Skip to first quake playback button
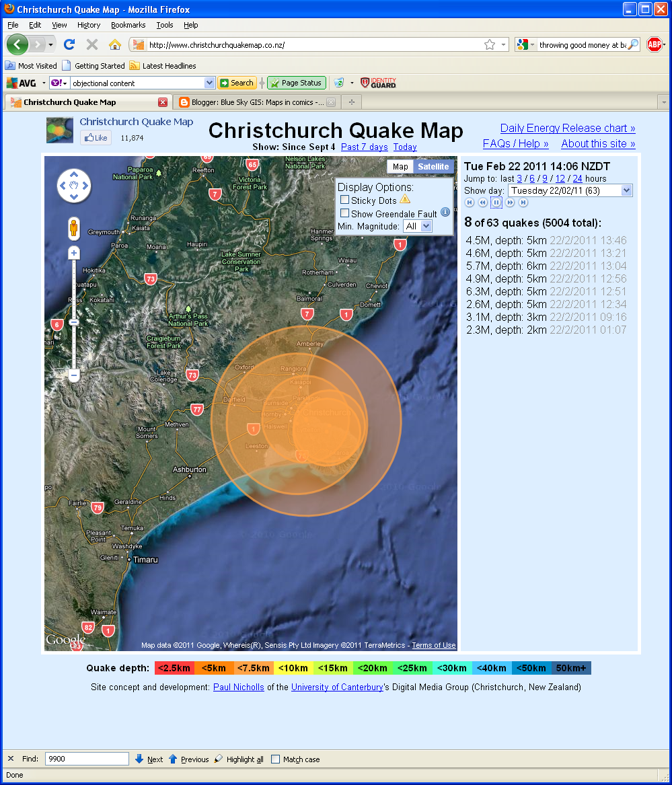 tap(470, 202)
